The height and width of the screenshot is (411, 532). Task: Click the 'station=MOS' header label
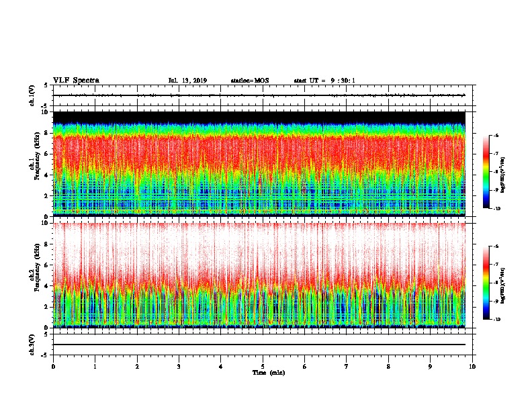click(250, 81)
